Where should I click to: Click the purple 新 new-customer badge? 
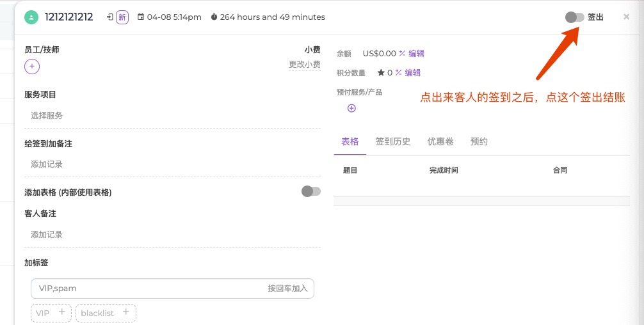(122, 17)
